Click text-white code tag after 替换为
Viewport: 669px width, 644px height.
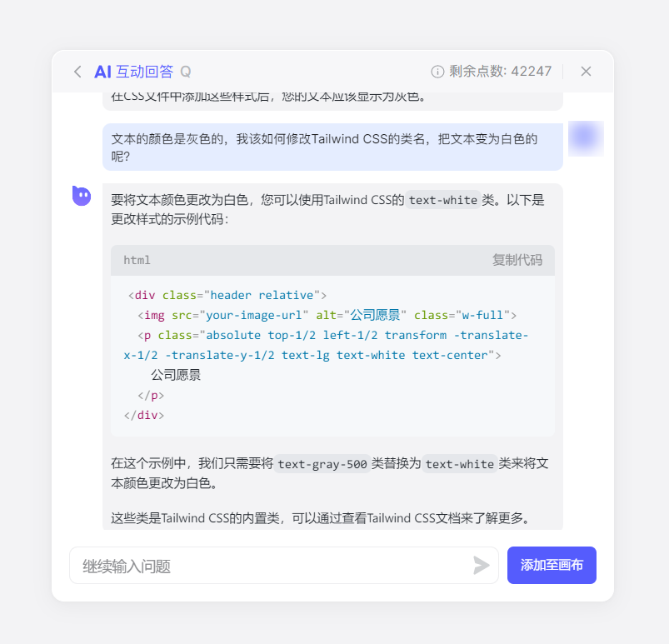[459, 464]
